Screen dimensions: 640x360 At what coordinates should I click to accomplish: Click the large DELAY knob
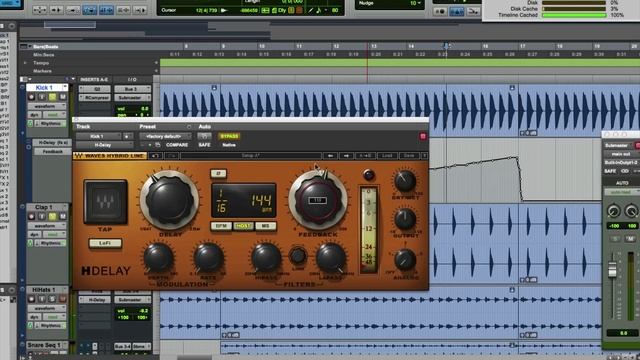click(169, 200)
